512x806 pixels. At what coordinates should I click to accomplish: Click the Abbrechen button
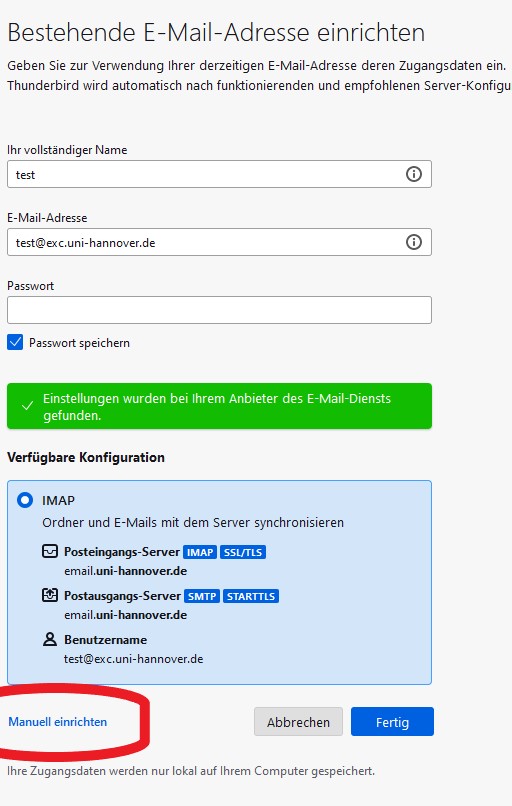point(298,722)
